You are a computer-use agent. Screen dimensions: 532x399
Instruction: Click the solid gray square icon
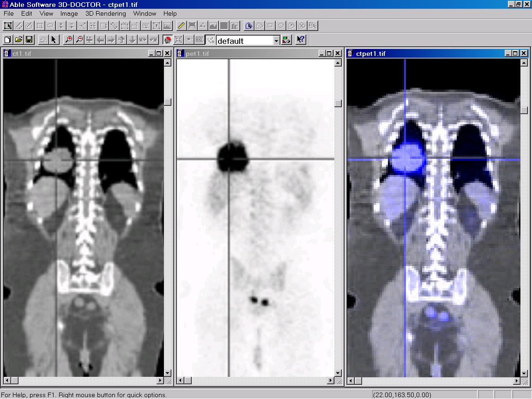coord(224,26)
